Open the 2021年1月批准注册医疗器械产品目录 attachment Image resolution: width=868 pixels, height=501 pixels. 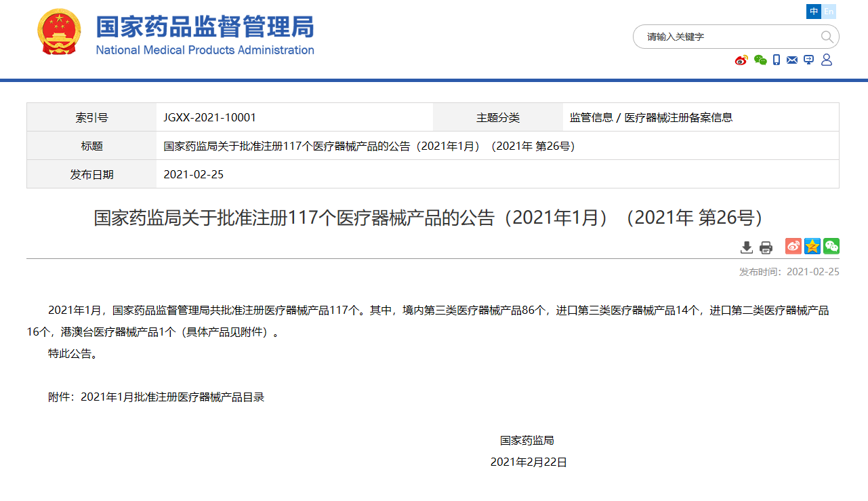tap(173, 397)
